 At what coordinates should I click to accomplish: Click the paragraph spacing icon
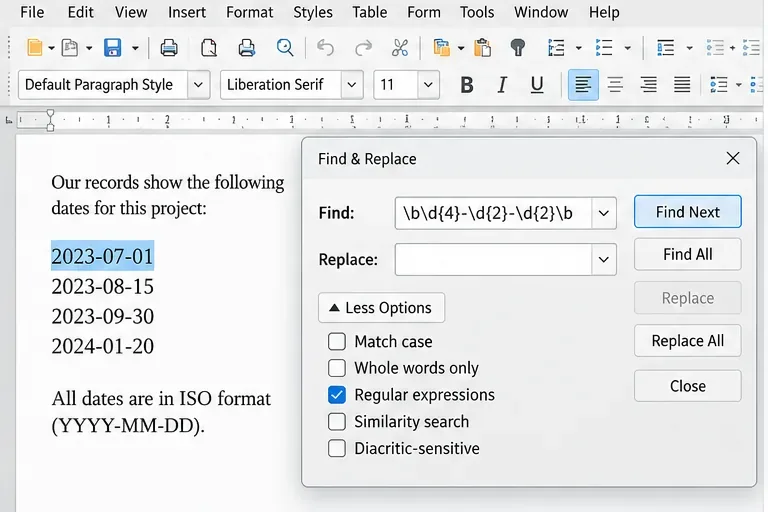(x=665, y=48)
